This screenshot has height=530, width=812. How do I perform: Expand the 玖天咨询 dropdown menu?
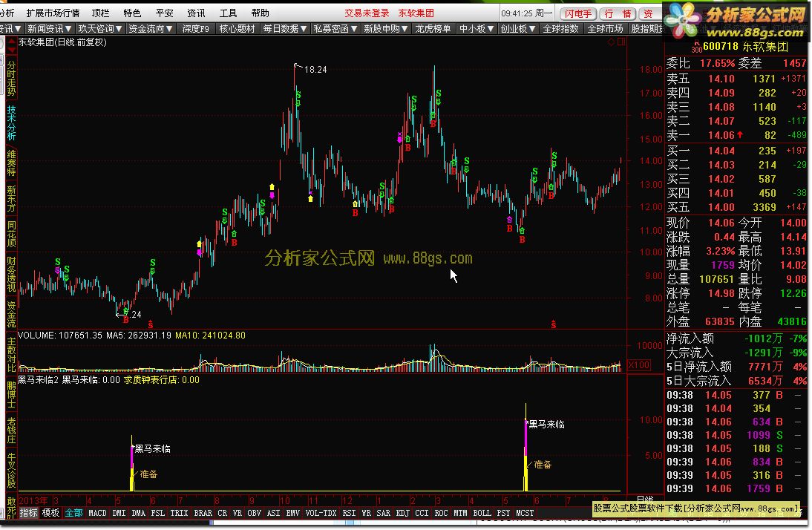click(100, 28)
